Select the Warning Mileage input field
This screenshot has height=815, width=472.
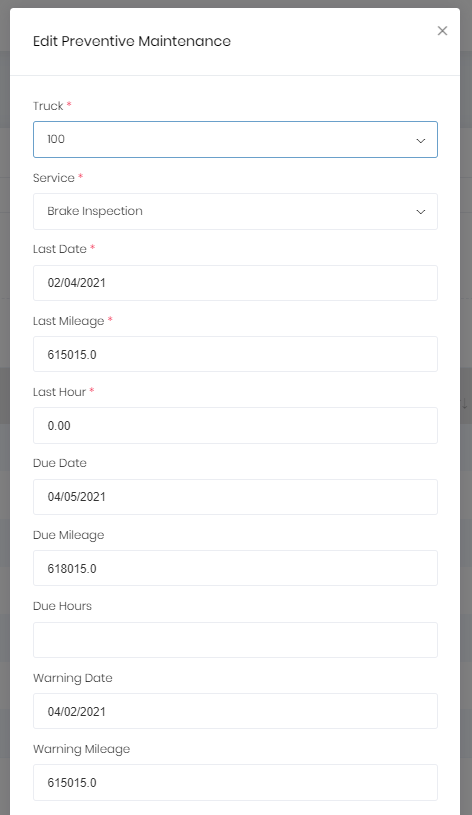click(x=235, y=782)
